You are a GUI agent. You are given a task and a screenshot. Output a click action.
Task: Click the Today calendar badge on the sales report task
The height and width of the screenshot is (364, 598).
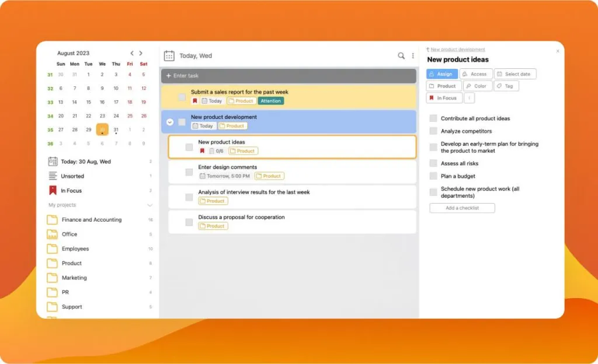pyautogui.click(x=211, y=100)
